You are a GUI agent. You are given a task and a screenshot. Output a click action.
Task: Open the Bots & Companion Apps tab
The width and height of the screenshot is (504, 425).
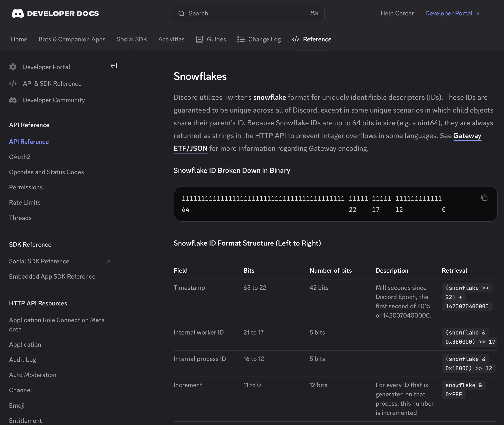tap(72, 39)
